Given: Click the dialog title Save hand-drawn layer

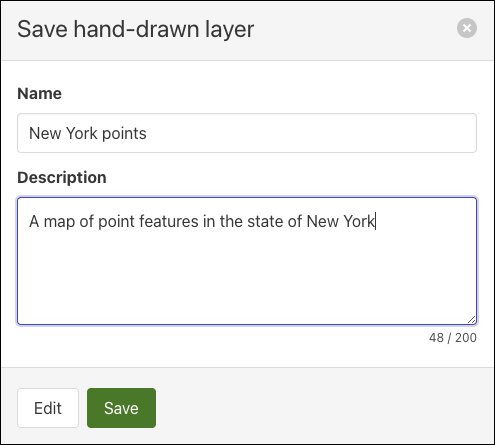Looking at the screenshot, I should point(135,29).
